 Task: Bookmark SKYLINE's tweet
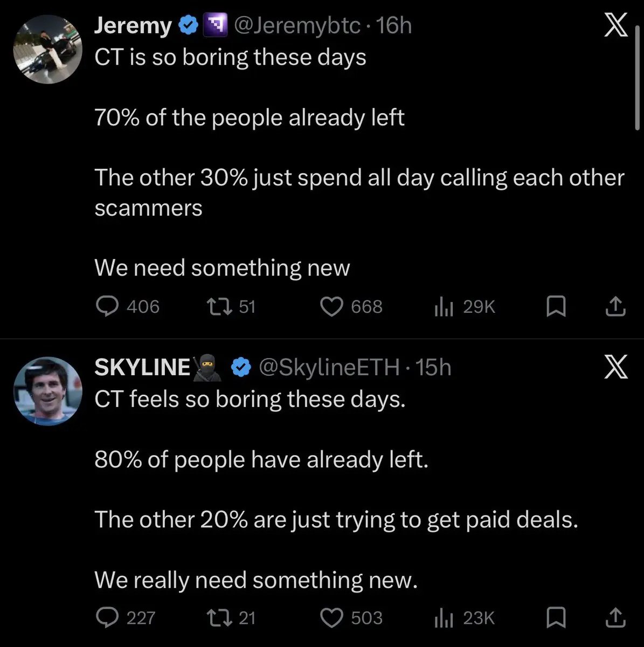click(x=556, y=618)
